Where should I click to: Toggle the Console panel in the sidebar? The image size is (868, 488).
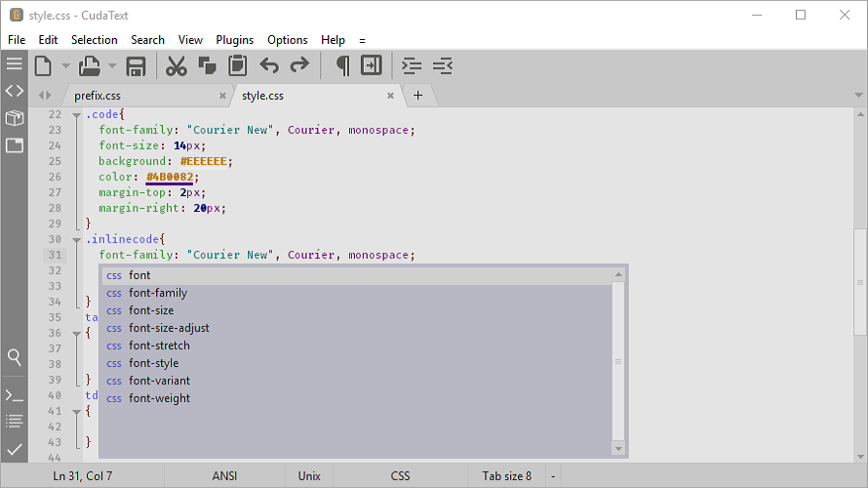point(14,395)
